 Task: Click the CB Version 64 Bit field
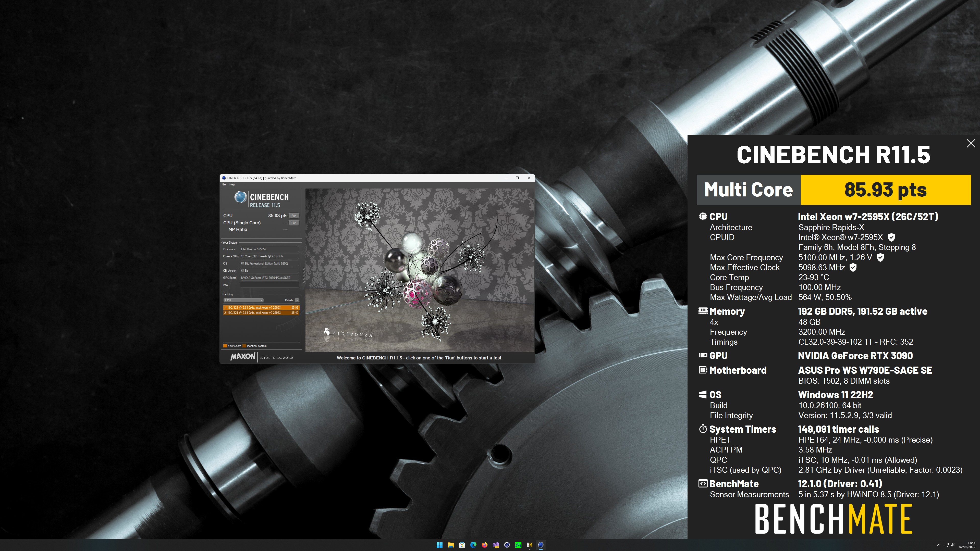269,271
